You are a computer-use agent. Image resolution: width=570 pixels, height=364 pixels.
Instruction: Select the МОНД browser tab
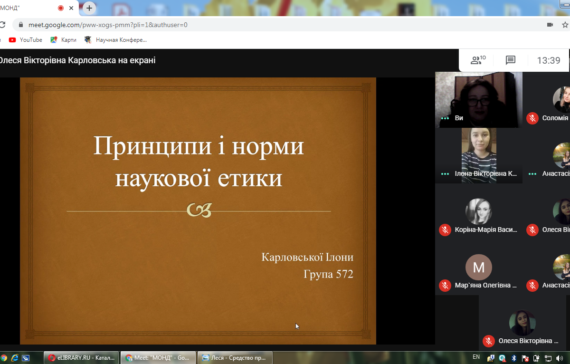point(36,8)
